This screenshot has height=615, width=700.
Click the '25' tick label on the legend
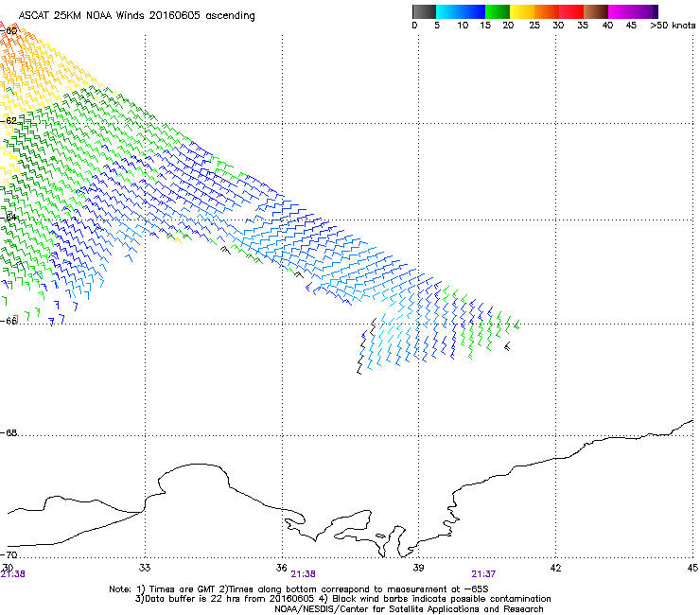(x=534, y=26)
